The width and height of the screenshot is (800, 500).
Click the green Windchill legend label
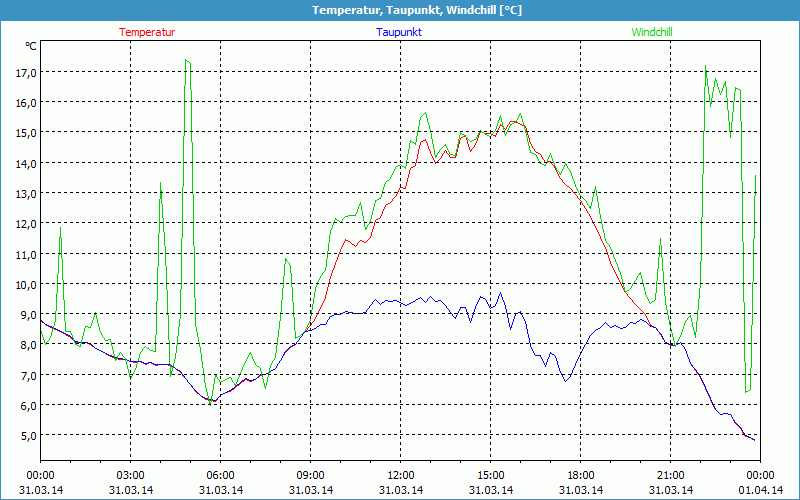652,32
